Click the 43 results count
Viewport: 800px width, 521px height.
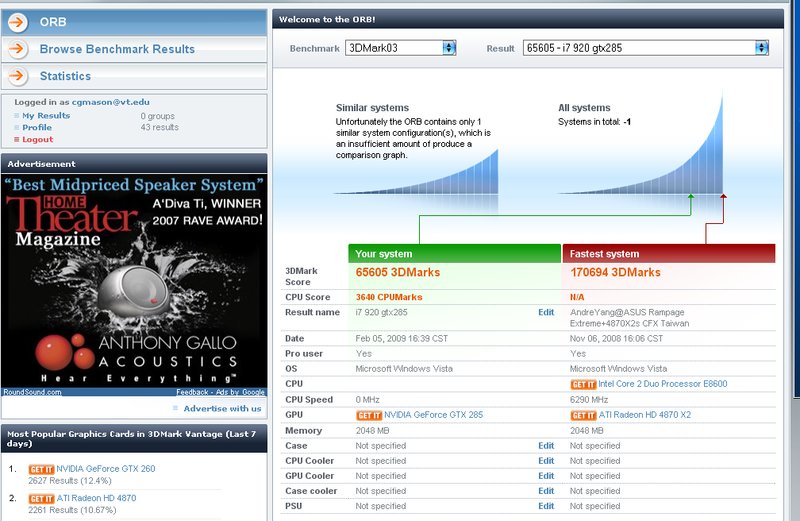tap(160, 128)
